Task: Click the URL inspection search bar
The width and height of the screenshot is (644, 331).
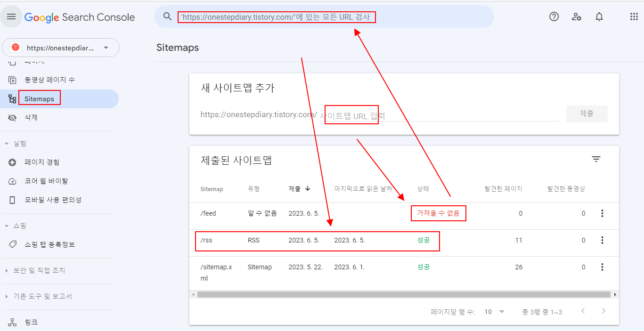Action: 324,17
